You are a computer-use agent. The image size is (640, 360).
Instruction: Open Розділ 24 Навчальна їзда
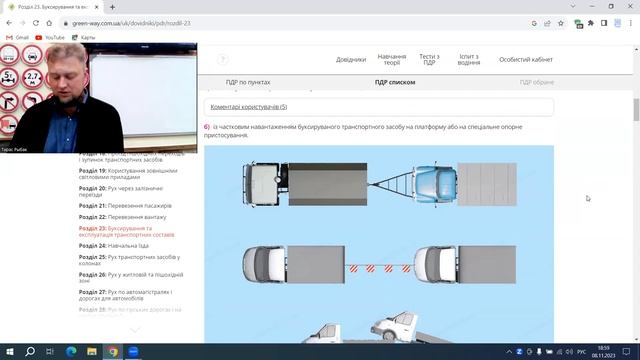click(113, 246)
